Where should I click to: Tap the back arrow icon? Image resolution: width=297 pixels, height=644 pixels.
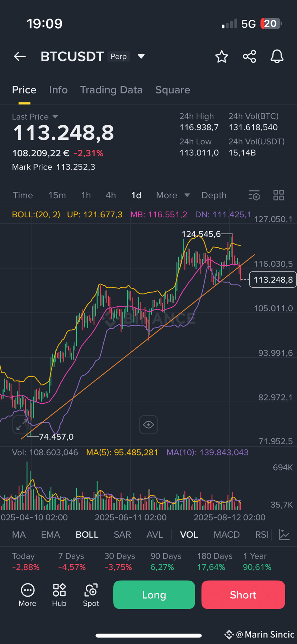pos(20,56)
